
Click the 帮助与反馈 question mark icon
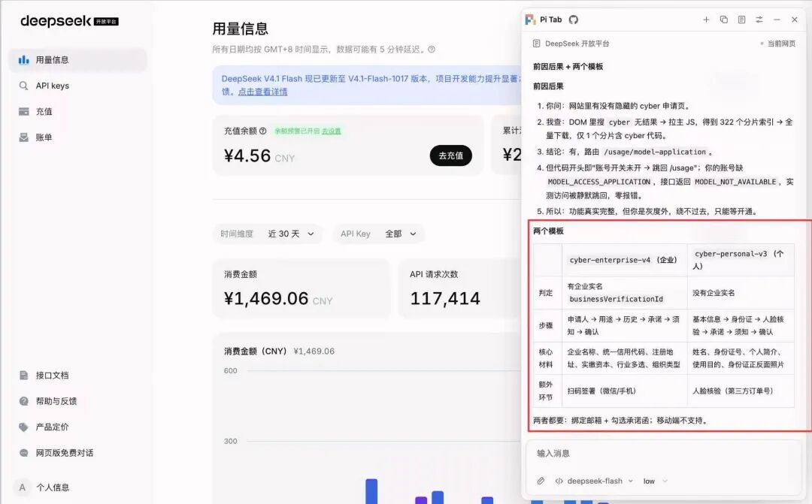pos(24,401)
